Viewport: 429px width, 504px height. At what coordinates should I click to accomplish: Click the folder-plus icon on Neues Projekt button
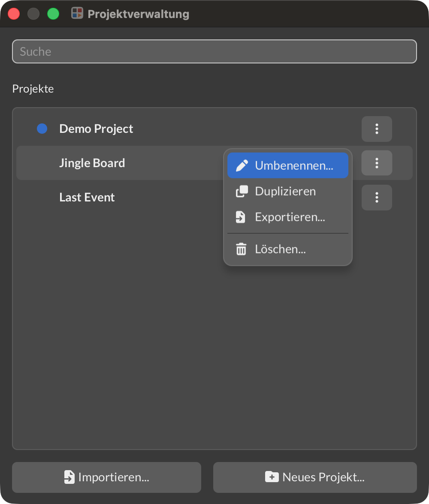[x=272, y=477]
